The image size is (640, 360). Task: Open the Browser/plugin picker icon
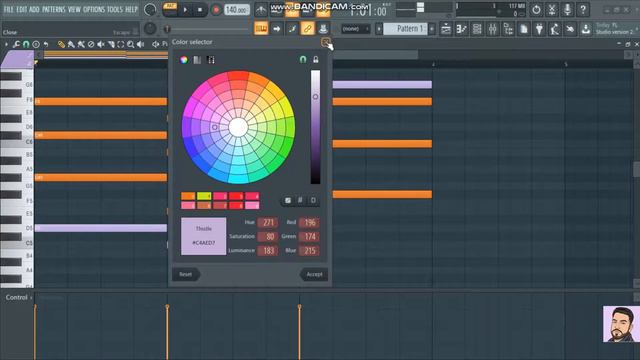pos(508,29)
